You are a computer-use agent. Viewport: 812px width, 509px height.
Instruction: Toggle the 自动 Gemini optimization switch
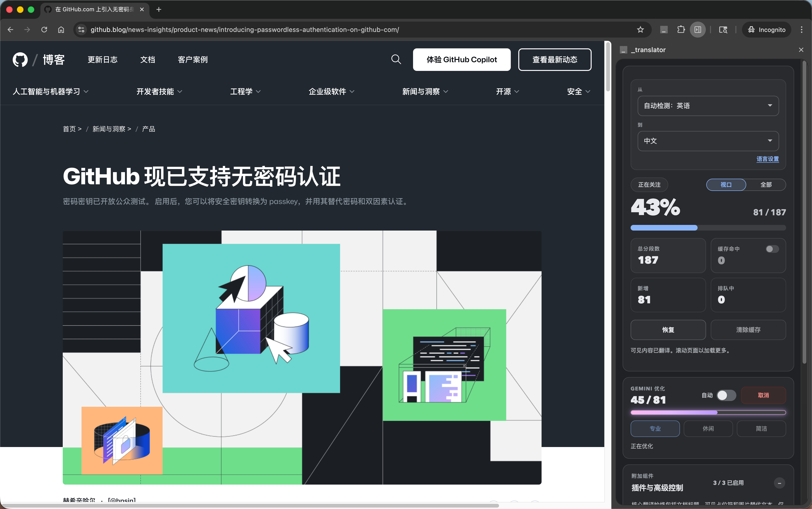tap(726, 395)
